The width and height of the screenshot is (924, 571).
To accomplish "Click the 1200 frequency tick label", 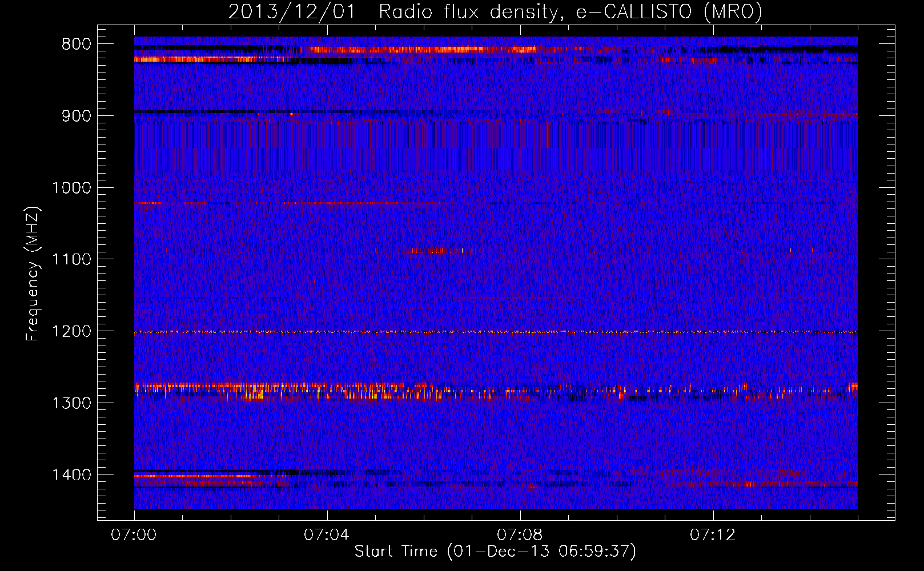I will [x=71, y=332].
